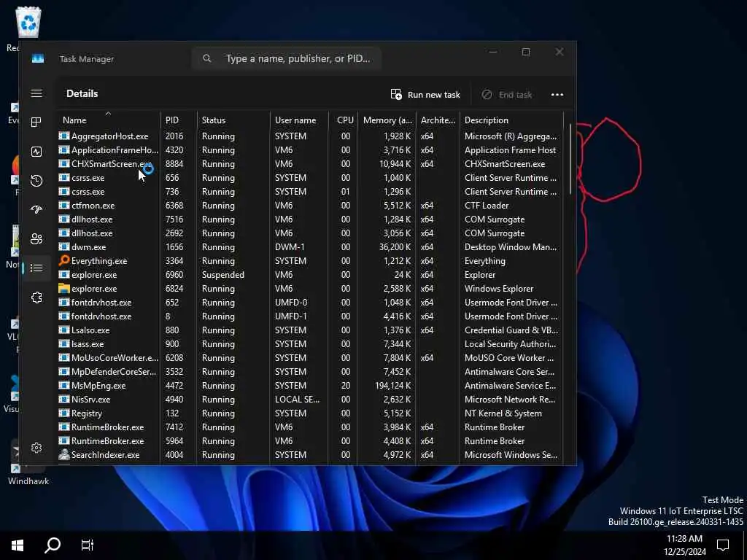Minimize the Task Manager window
The image size is (747, 560).
(x=493, y=52)
